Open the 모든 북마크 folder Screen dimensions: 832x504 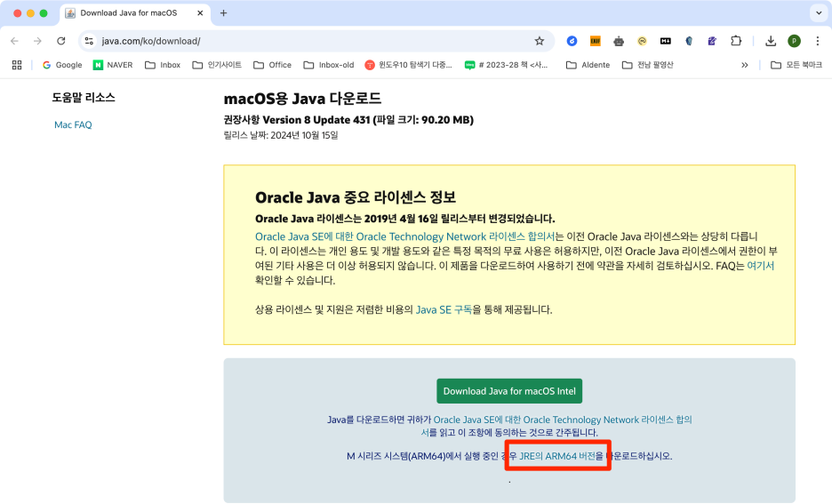point(796,65)
